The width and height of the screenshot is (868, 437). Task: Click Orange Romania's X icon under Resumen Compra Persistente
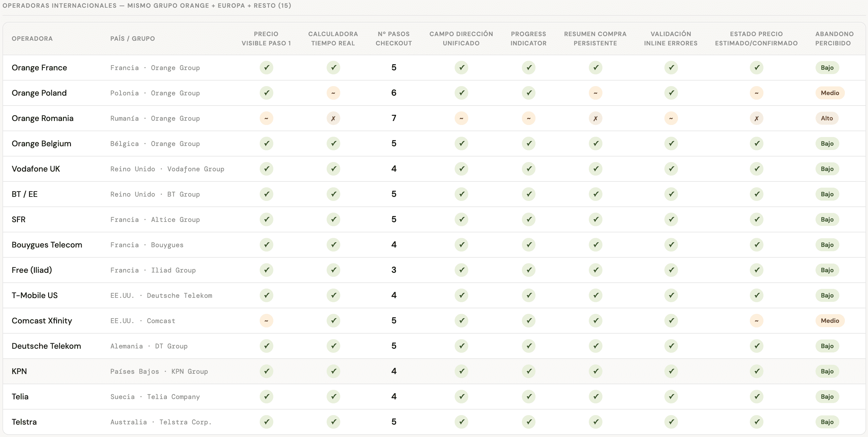click(x=595, y=118)
